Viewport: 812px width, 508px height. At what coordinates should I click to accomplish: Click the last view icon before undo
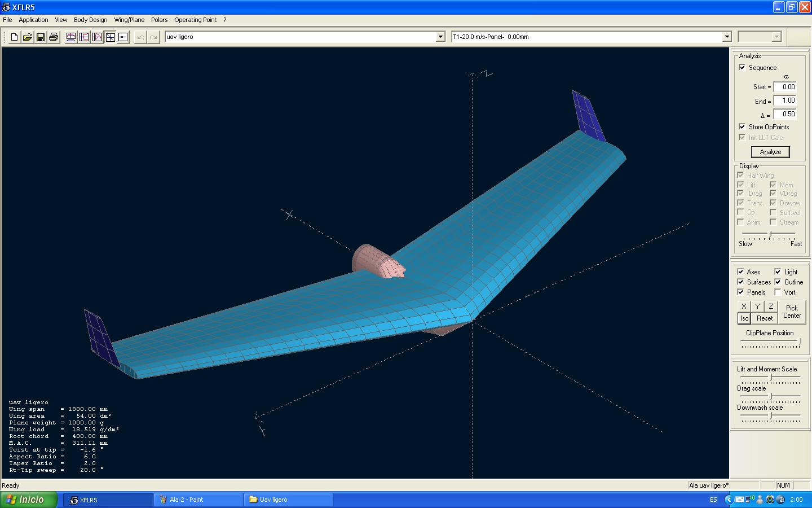(x=123, y=37)
